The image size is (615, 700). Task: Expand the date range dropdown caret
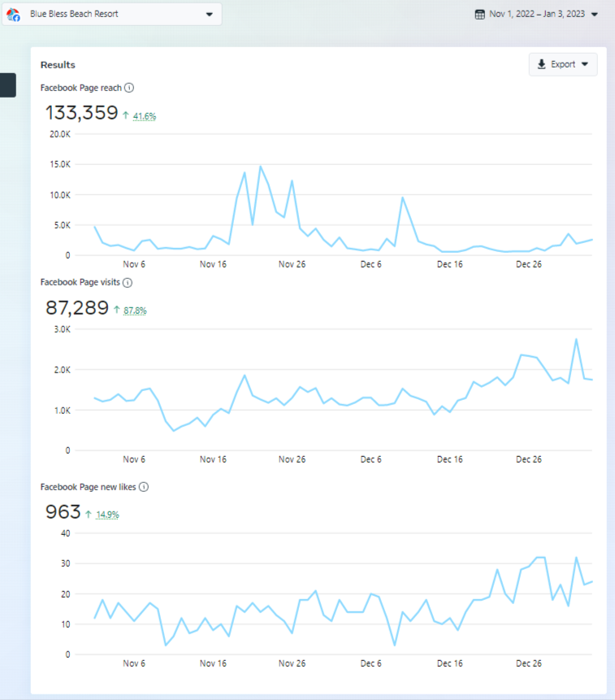click(x=595, y=15)
